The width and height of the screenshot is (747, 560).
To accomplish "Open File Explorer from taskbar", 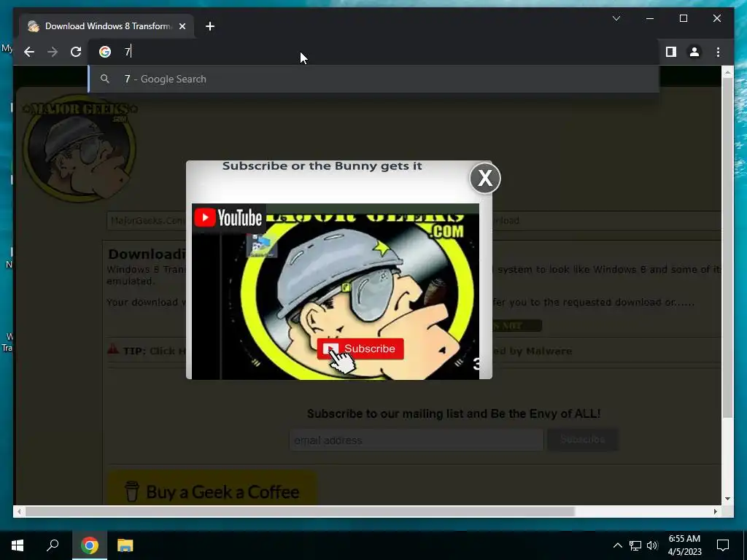I will click(x=125, y=545).
